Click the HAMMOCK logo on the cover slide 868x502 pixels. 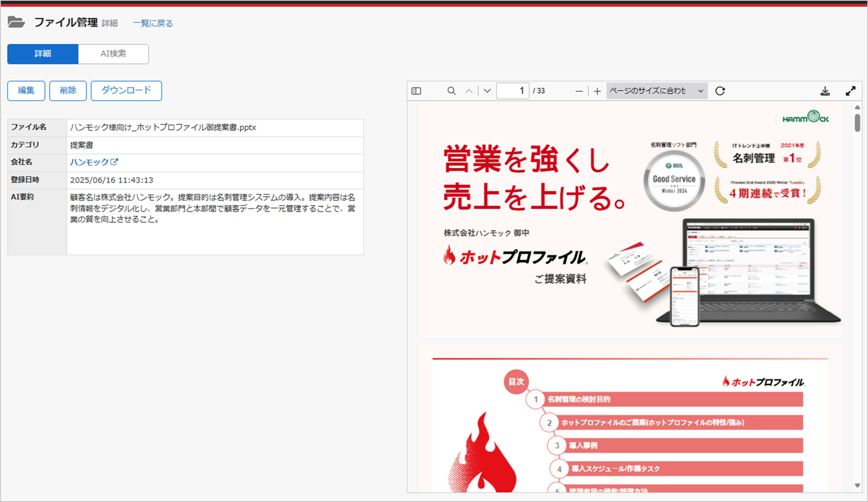click(806, 117)
